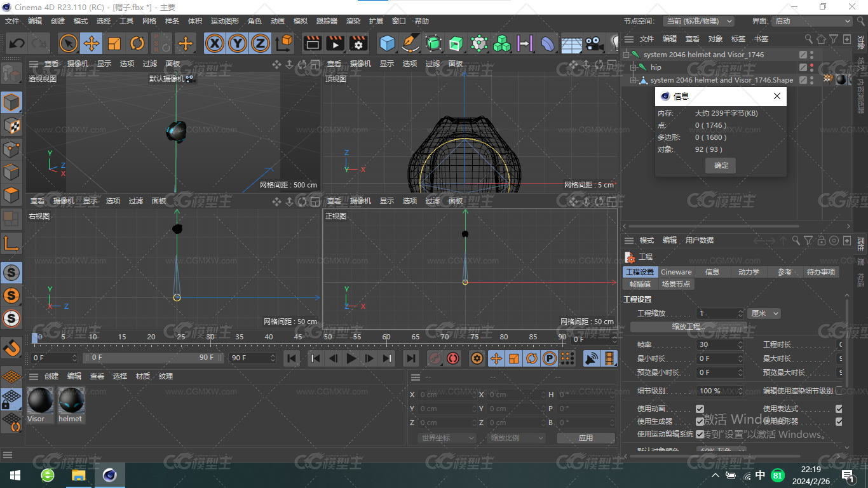Activate the Scale tool in top toolbar
The image size is (868, 488).
(x=114, y=44)
